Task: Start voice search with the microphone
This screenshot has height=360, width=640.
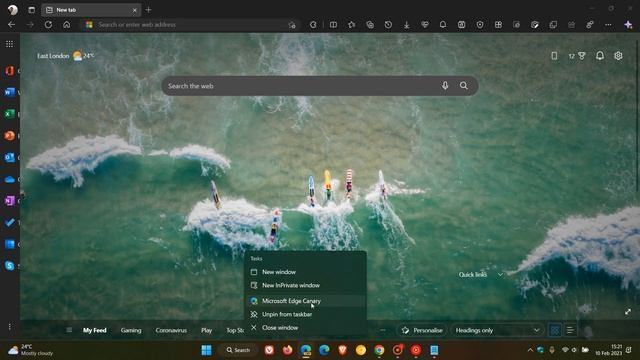Action: click(x=445, y=86)
